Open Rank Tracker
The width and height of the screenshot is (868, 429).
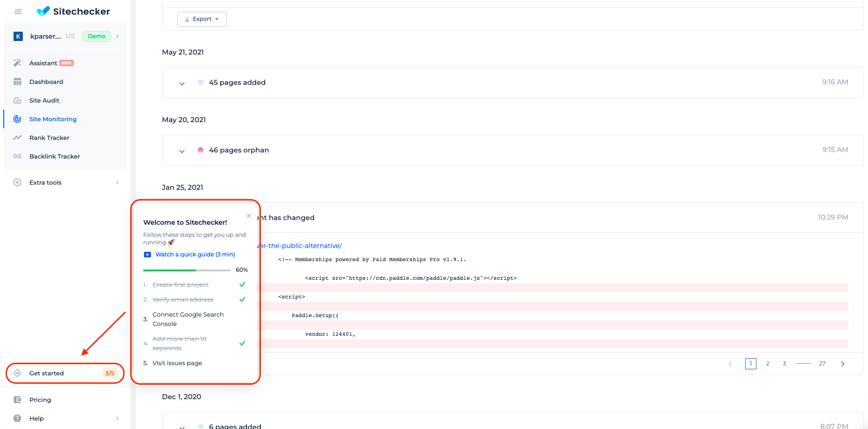point(49,138)
